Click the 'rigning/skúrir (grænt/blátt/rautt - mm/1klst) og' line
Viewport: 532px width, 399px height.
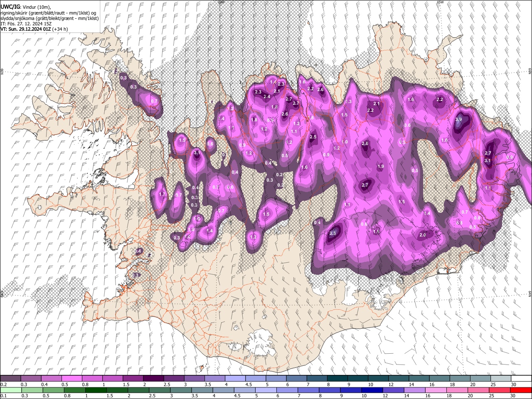[x=48, y=12]
